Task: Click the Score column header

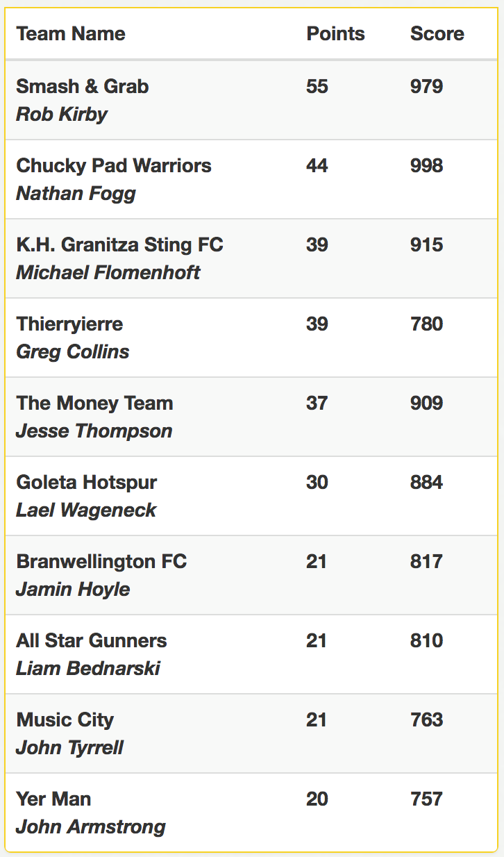Action: [x=437, y=33]
